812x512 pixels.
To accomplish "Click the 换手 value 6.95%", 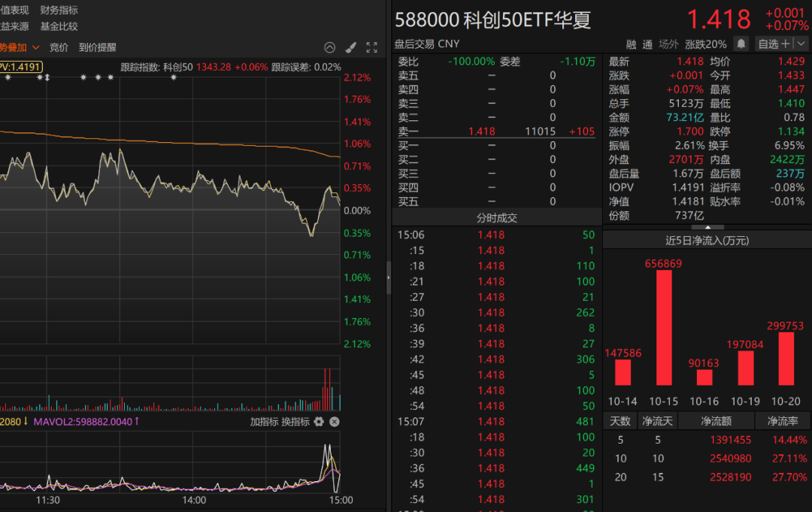I will click(789, 145).
